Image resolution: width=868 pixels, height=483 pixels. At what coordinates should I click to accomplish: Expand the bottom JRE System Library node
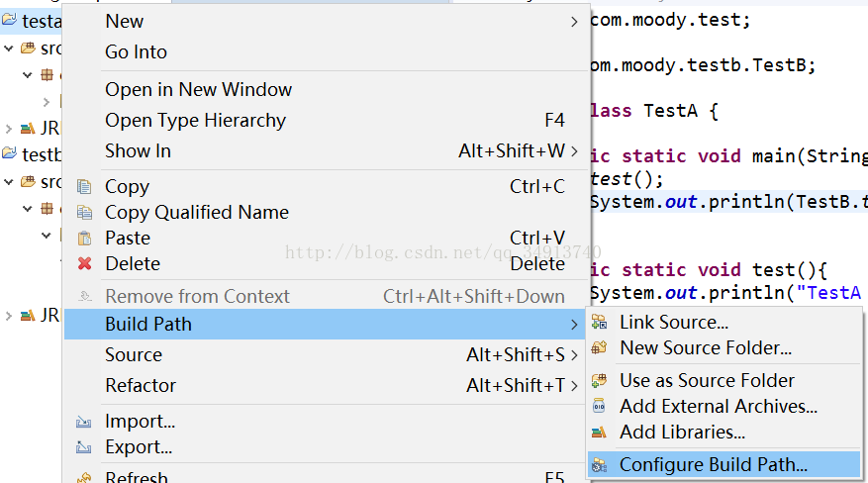pos(8,316)
